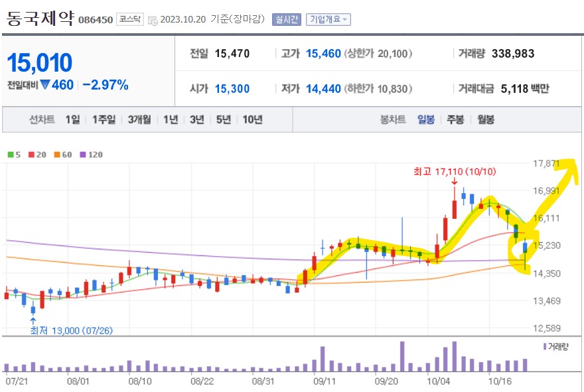This screenshot has height=392, width=584.
Task: Click the 15,230 price axis label
Action: click(546, 245)
